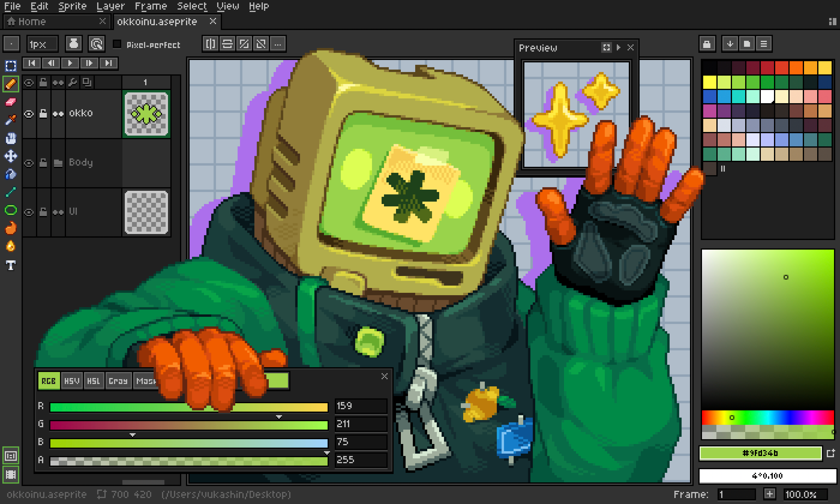This screenshot has height=504, width=840.
Task: Select the eraser tool
Action: 11,102
